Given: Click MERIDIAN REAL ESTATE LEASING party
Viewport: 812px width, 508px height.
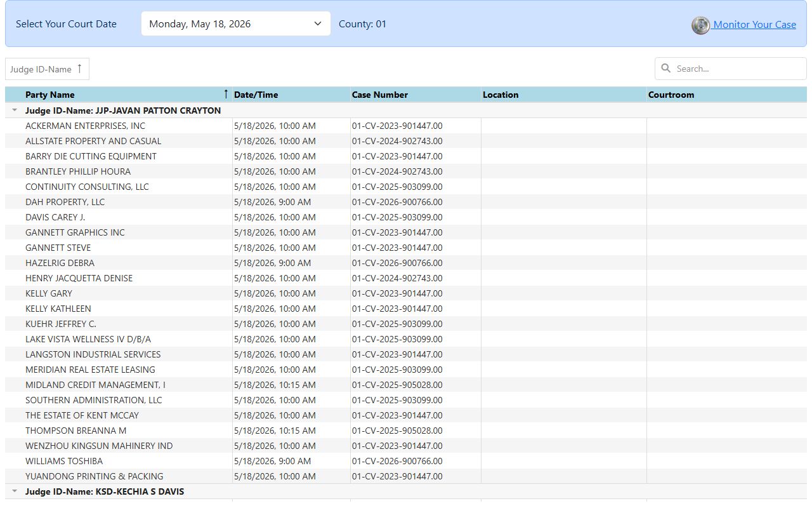Looking at the screenshot, I should (x=90, y=370).
